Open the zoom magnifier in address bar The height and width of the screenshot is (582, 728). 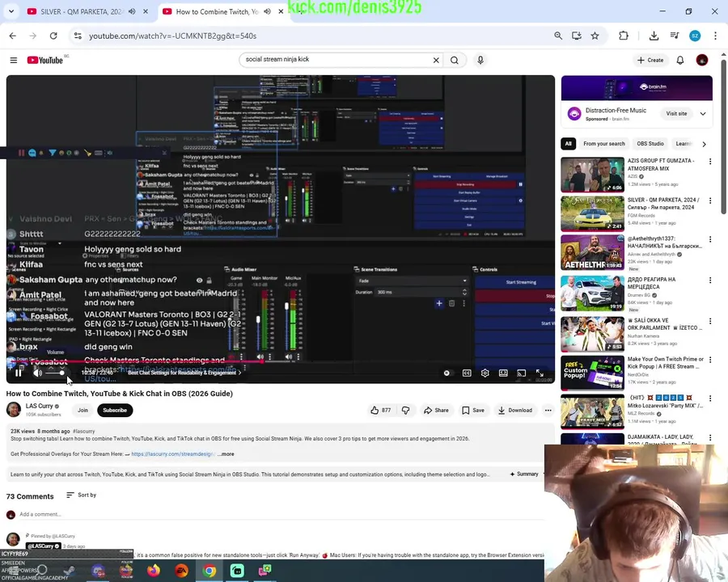[558, 36]
